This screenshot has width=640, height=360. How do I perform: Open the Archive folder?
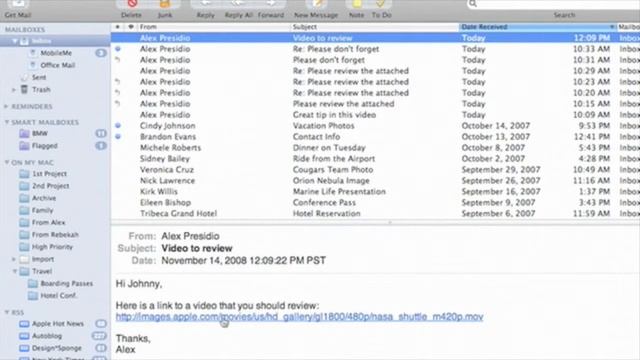click(x=44, y=198)
